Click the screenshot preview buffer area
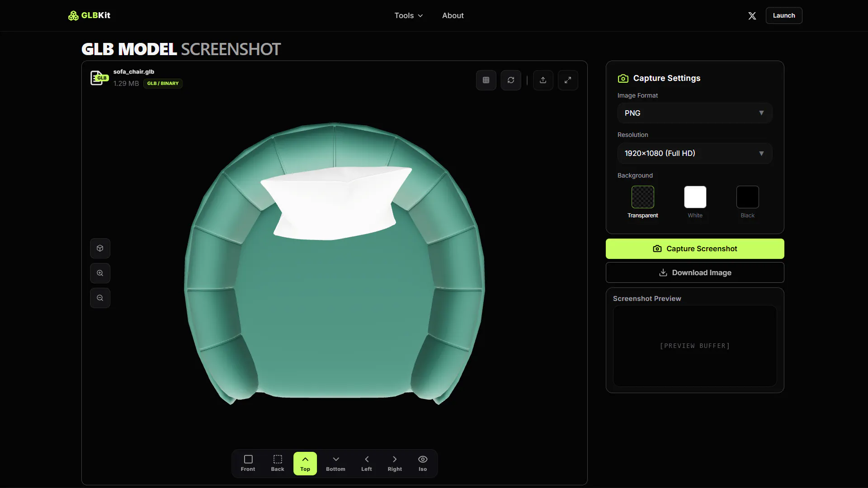Image resolution: width=868 pixels, height=488 pixels. pos(695,346)
